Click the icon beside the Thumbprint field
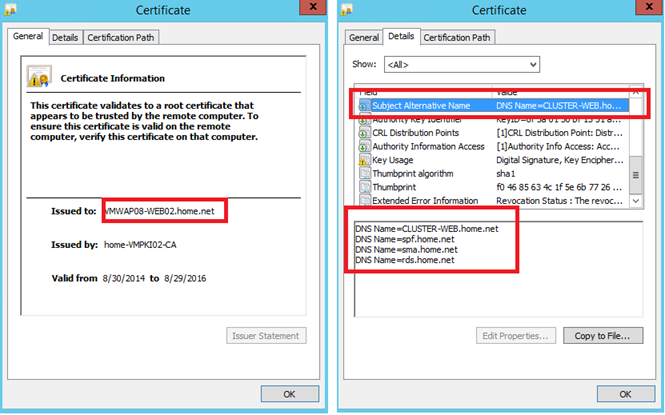The width and height of the screenshot is (665, 415). click(x=364, y=187)
